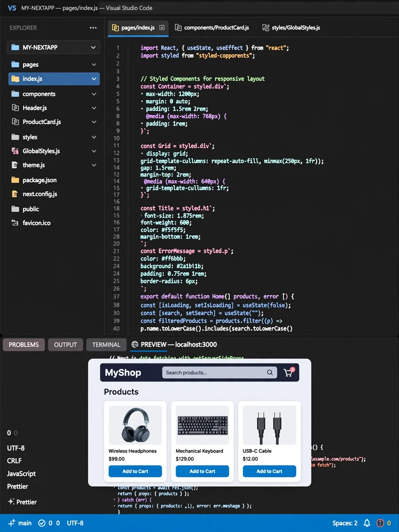The width and height of the screenshot is (399, 532).
Task: Click the red error indicator in status bar
Action: point(380,523)
